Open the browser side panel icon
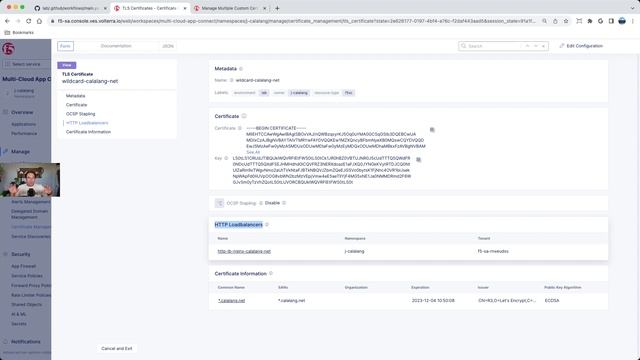Screen dimensions: 640x360 click(x=611, y=21)
